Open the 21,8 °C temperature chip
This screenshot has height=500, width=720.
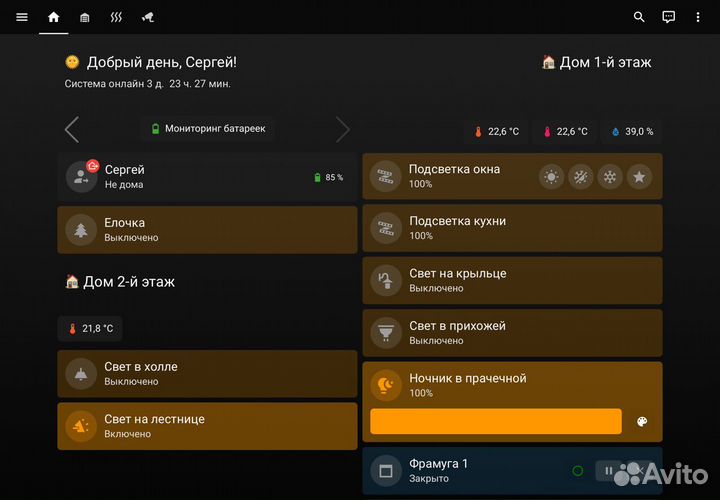tap(90, 328)
